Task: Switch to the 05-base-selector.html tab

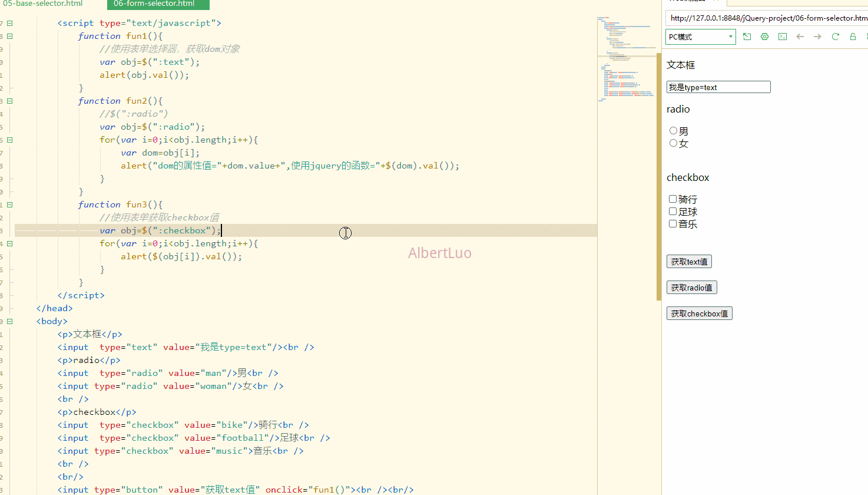Action: (x=43, y=4)
